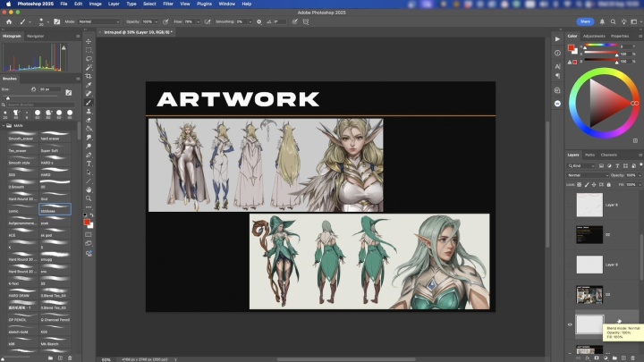Viewport: 644px width, 362px height.
Task: Open the Filter menu
Action: coord(167,4)
